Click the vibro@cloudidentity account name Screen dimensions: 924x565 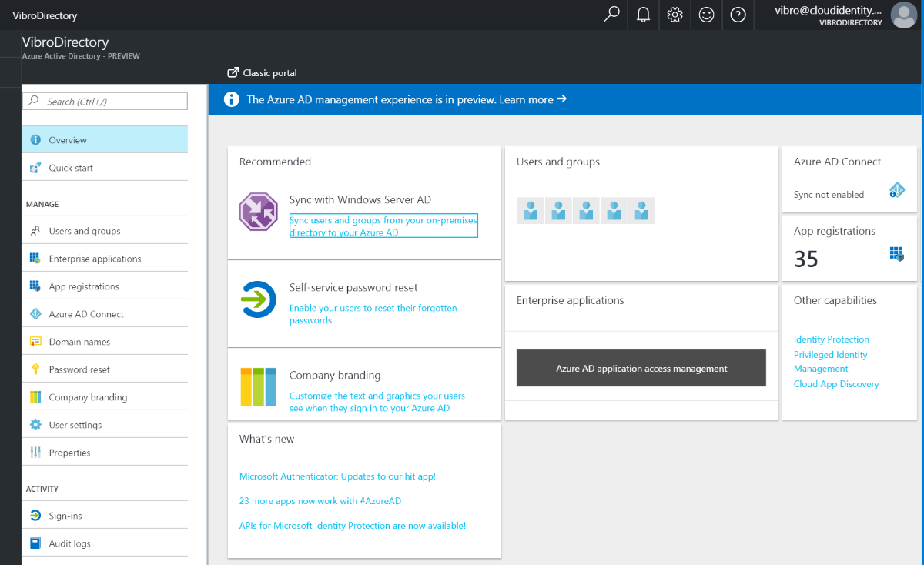tap(828, 10)
